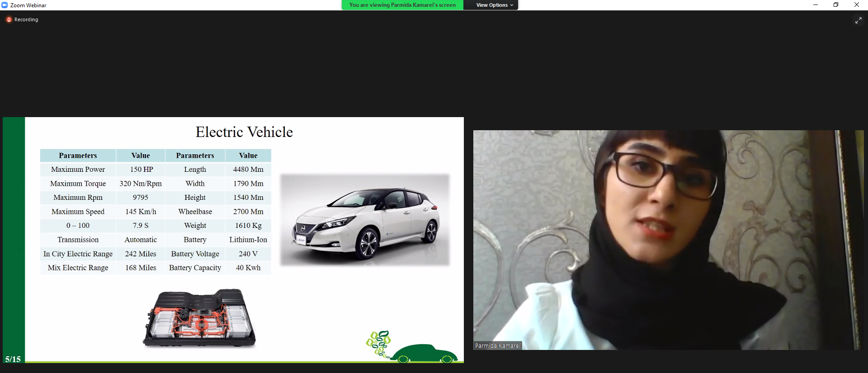Click the Zoom app icon in title bar
Image resolution: width=868 pixels, height=373 pixels.
click(5, 5)
